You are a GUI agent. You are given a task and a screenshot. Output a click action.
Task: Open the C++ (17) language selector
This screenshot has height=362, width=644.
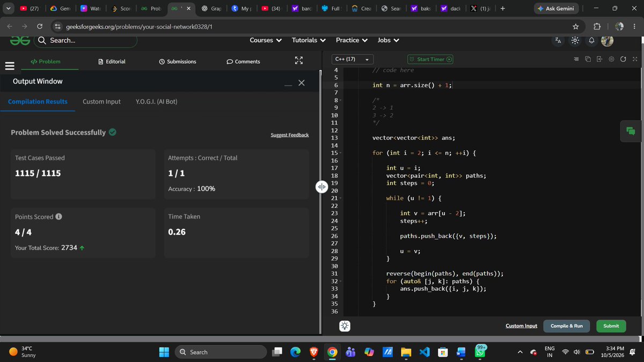(353, 59)
